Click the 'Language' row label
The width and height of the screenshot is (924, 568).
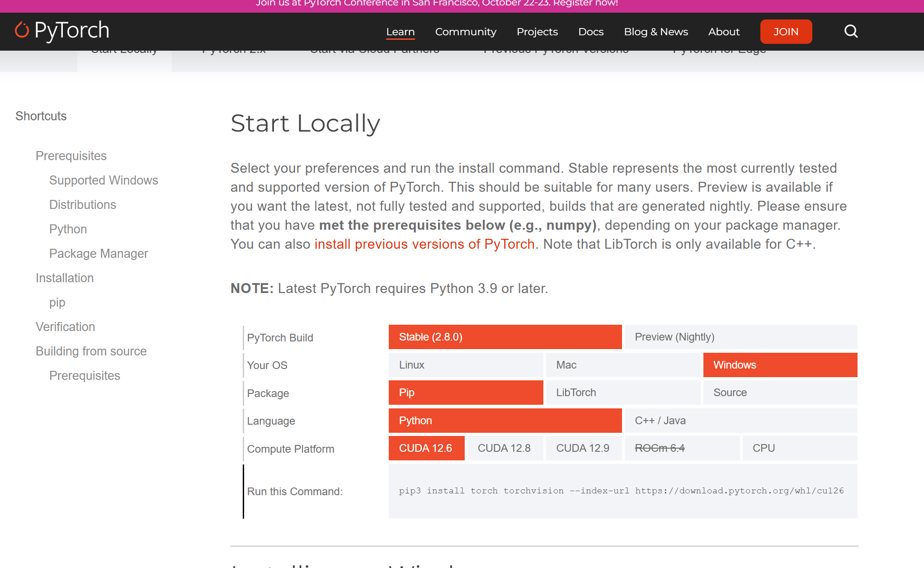[271, 421]
